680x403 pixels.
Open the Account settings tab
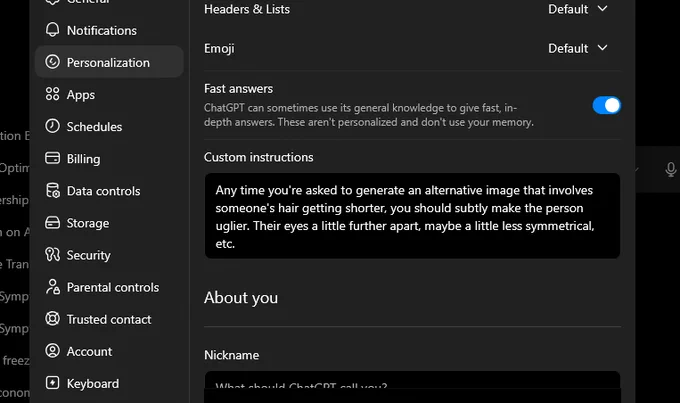tap(109, 351)
